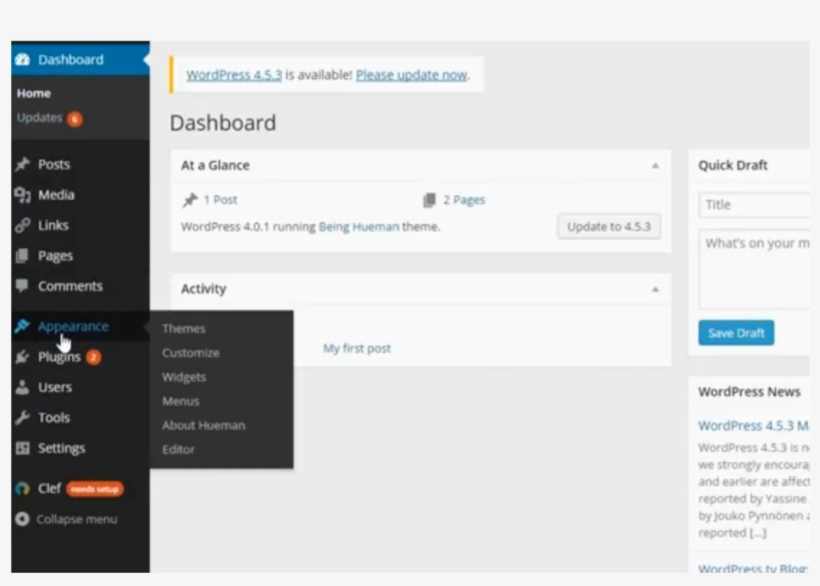This screenshot has width=820, height=586.
Task: Click the Comments bubble icon
Action: (x=22, y=286)
